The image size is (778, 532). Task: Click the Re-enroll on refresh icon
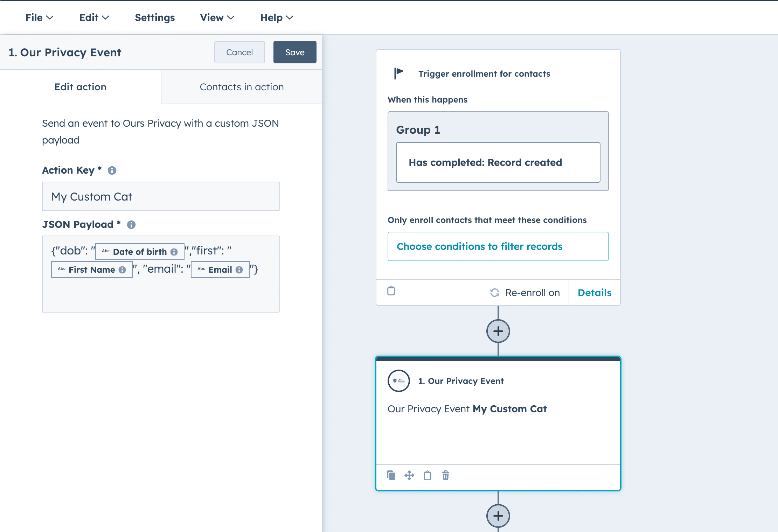495,293
